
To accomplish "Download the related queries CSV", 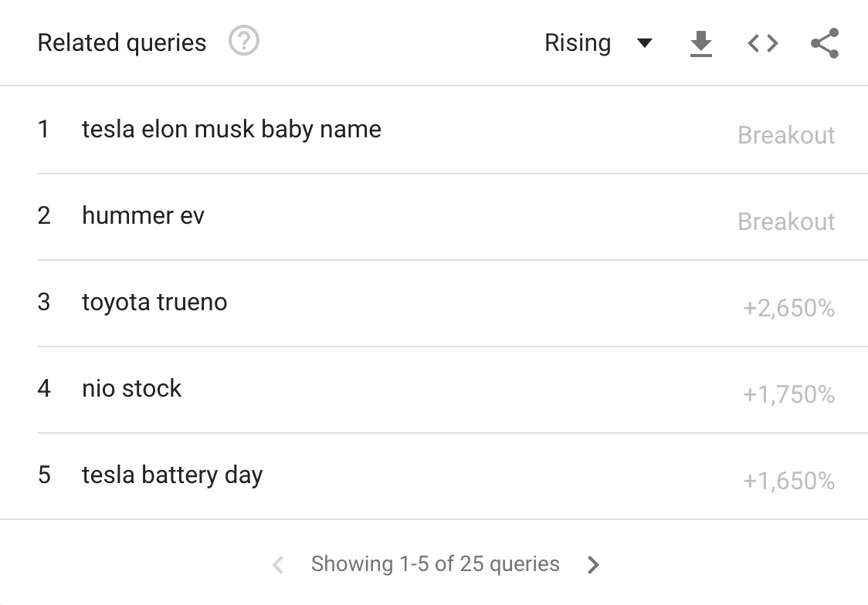I will point(701,43).
